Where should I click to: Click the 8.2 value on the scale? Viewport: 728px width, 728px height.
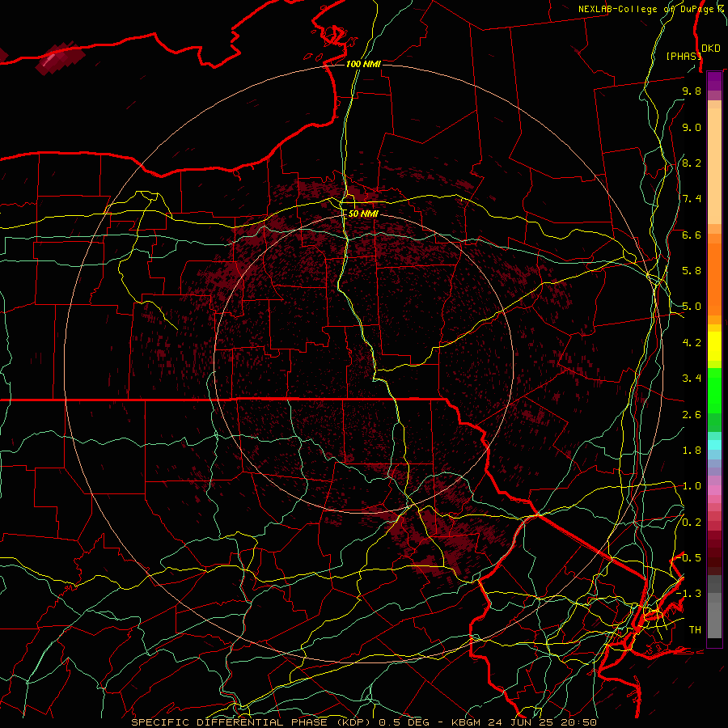(692, 163)
